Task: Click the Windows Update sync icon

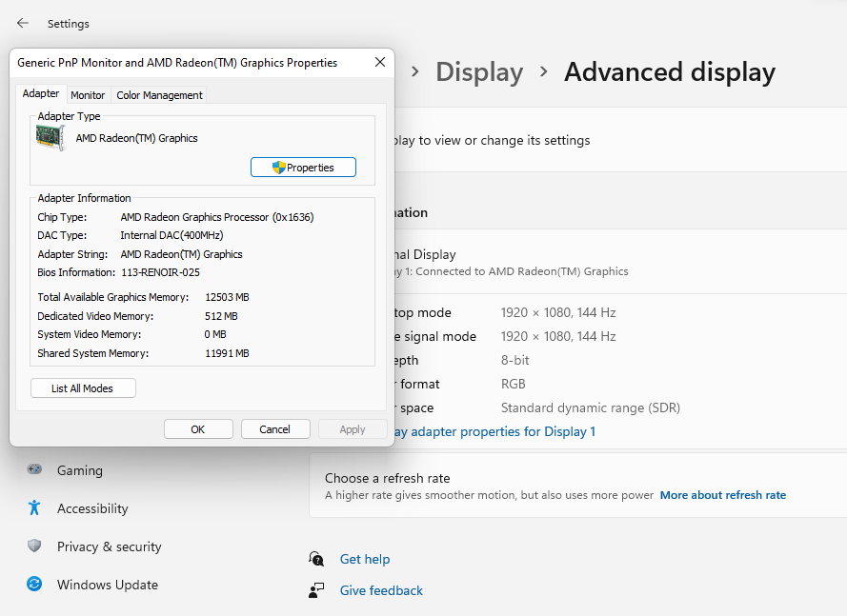Action: pyautogui.click(x=34, y=584)
